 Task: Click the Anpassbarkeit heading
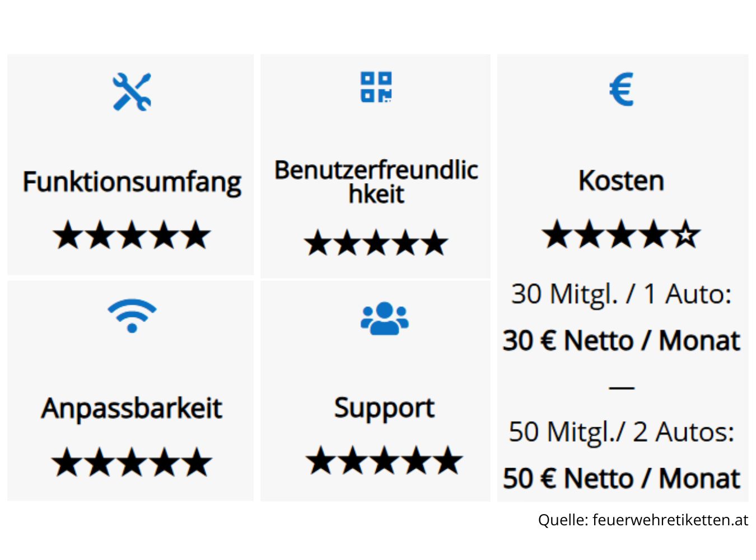click(132, 408)
